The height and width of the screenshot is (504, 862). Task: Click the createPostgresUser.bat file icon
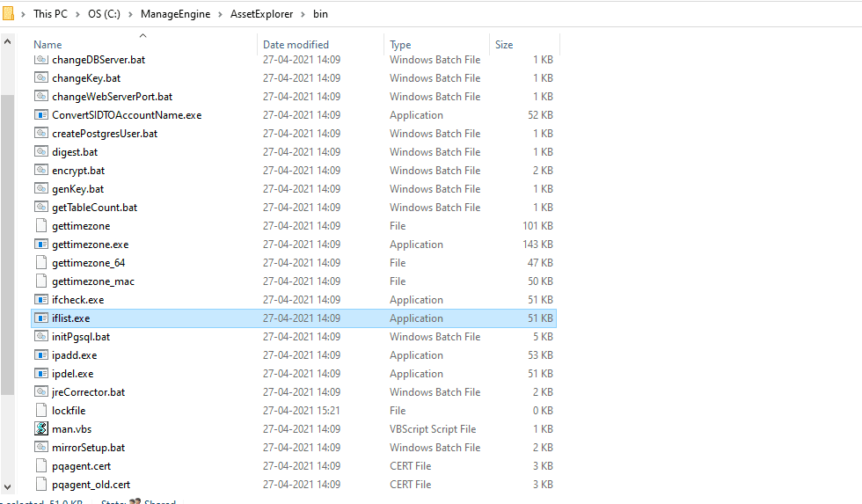tap(41, 133)
